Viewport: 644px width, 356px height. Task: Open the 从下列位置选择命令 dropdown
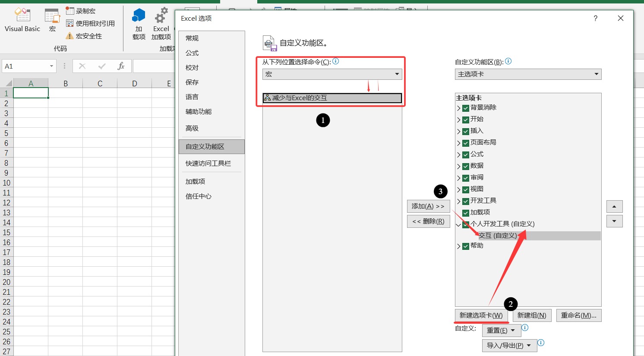pyautogui.click(x=332, y=74)
